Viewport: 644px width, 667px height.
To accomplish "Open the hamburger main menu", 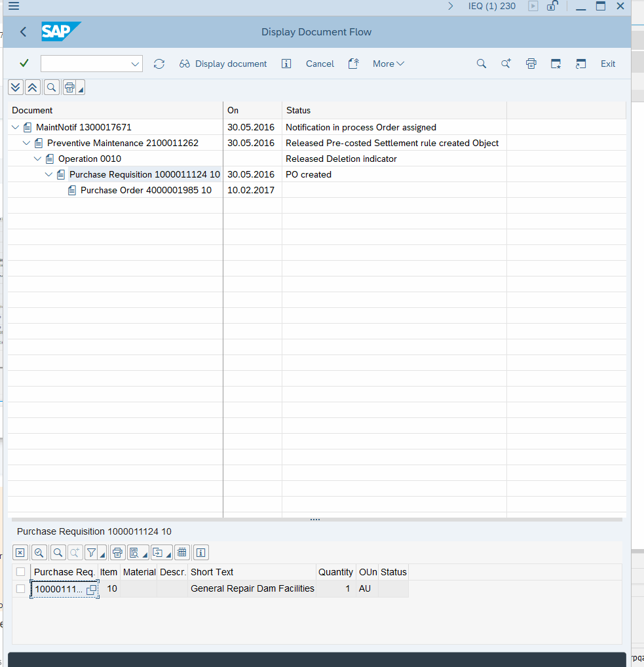I will coord(13,7).
